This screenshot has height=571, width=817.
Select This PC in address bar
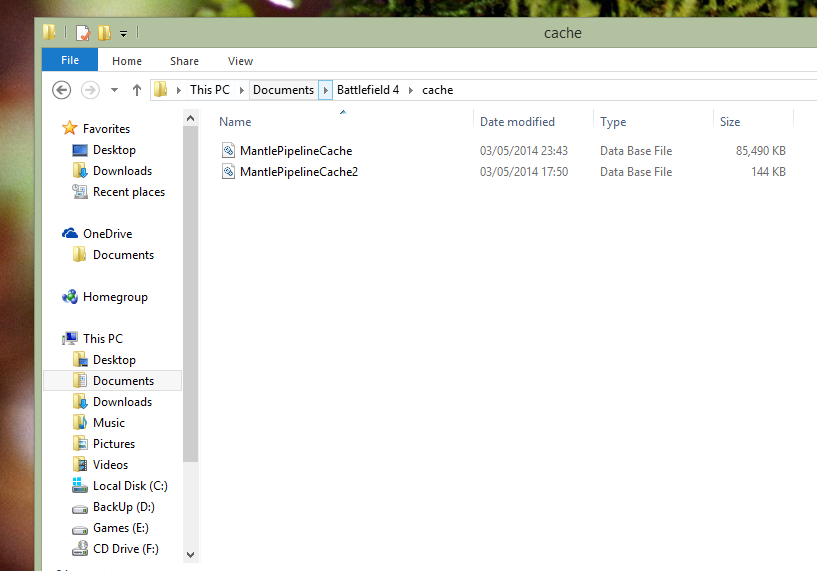pyautogui.click(x=209, y=90)
